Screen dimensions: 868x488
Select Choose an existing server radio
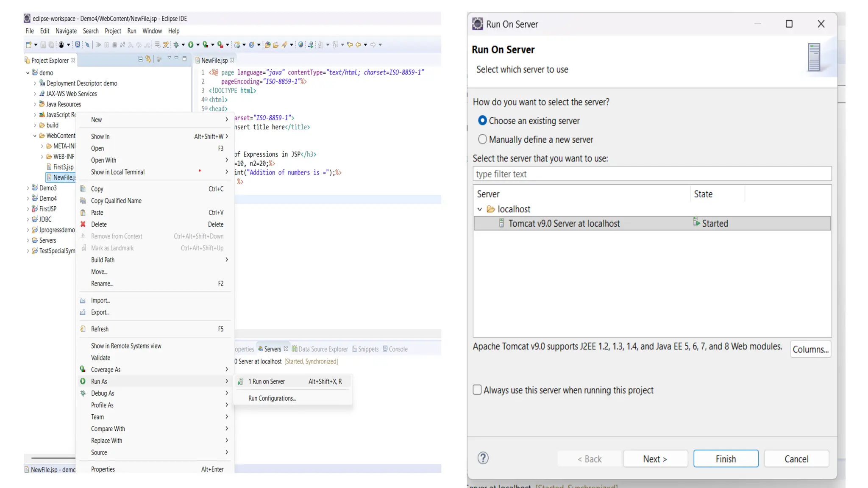coord(482,121)
